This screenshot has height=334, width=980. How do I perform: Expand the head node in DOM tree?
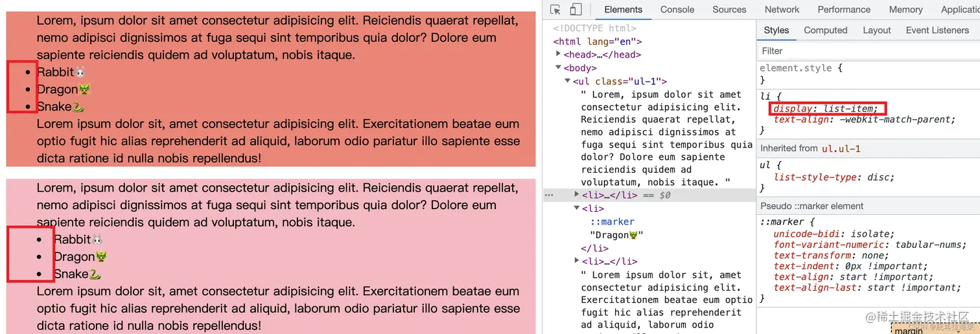pyautogui.click(x=559, y=54)
